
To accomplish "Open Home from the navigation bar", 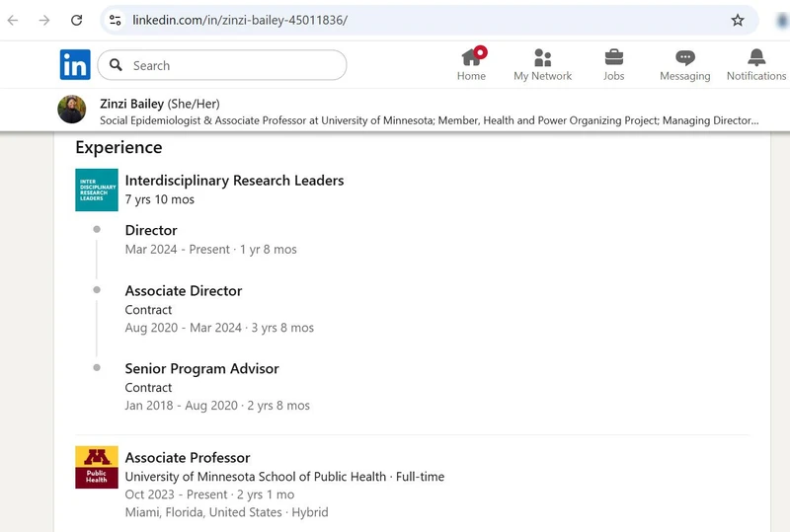I will [x=472, y=64].
